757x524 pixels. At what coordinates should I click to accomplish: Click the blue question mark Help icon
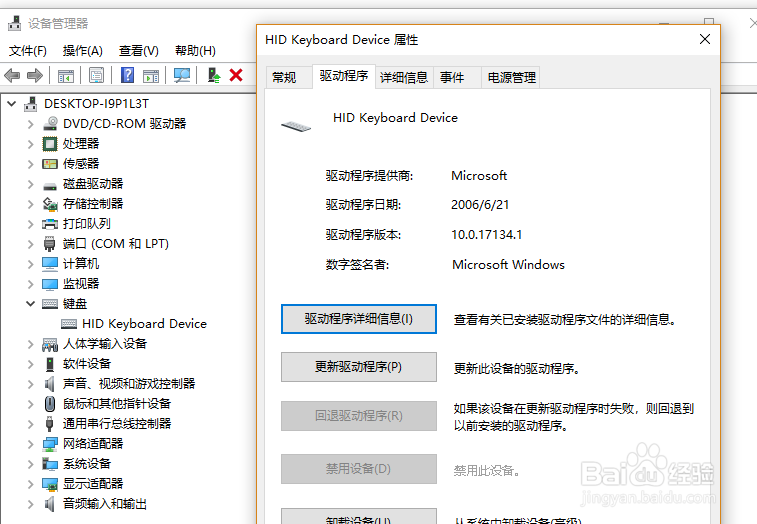point(127,75)
